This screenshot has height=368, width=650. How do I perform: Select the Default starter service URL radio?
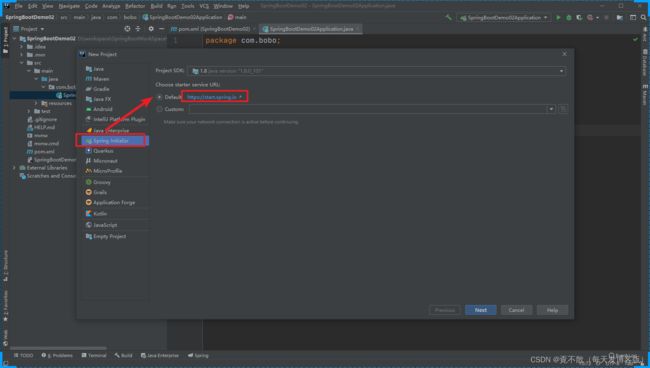[160, 97]
